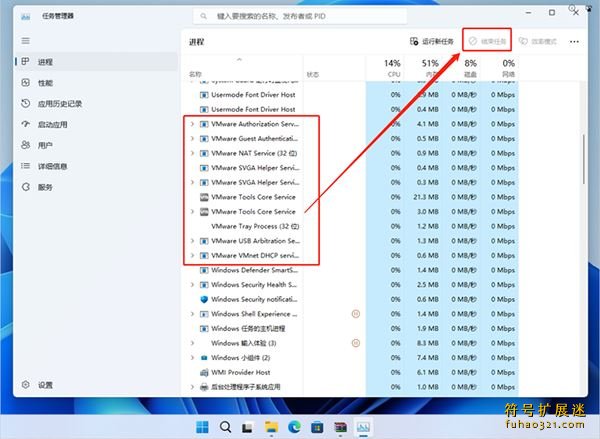Image resolution: width=600 pixels, height=439 pixels.
Task: Click the Windows 小组件 widget icon
Action: click(204, 358)
